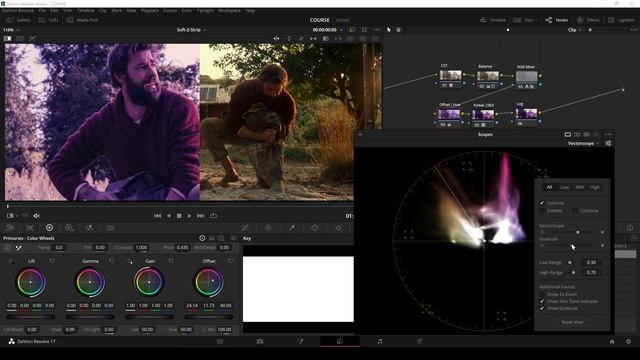Screen dimensions: 640x360
Task: Open the File menu
Action: click(x=42, y=10)
